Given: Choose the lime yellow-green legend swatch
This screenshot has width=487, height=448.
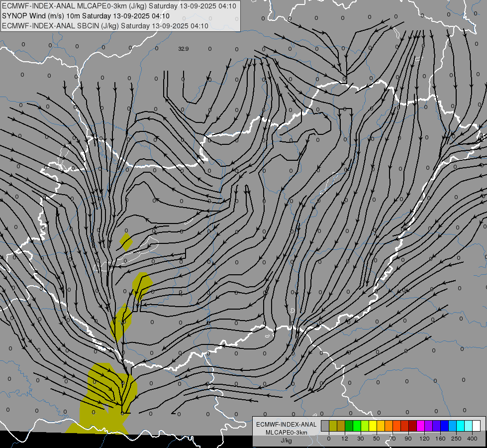Looking at the screenshot, I should pyautogui.click(x=365, y=426).
